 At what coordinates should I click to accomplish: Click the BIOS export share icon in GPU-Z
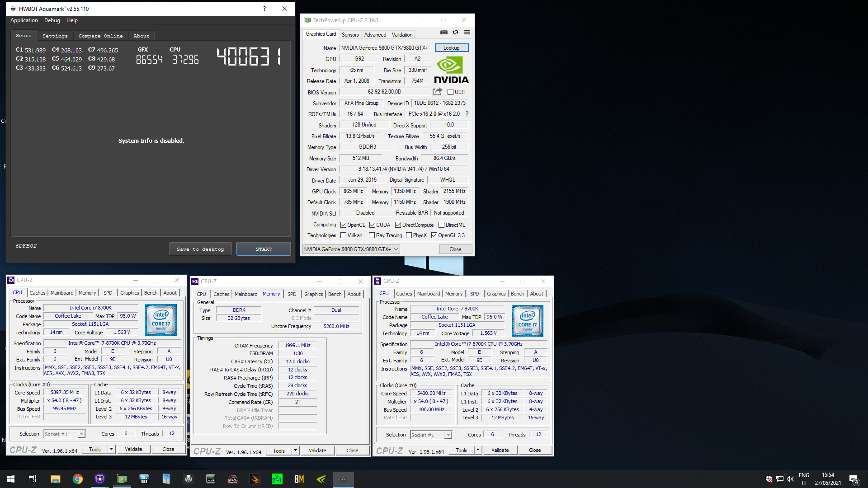pos(437,92)
